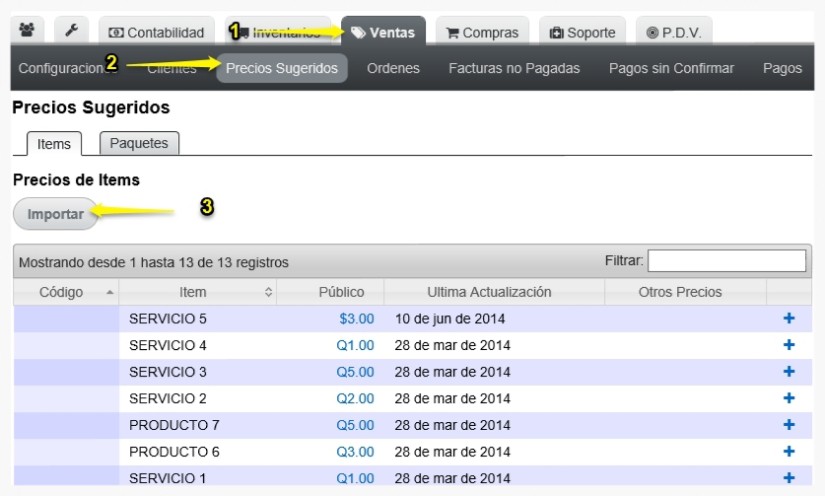Screen dimensions: 825x496
Task: Sort by the Código column
Action: coord(66,292)
